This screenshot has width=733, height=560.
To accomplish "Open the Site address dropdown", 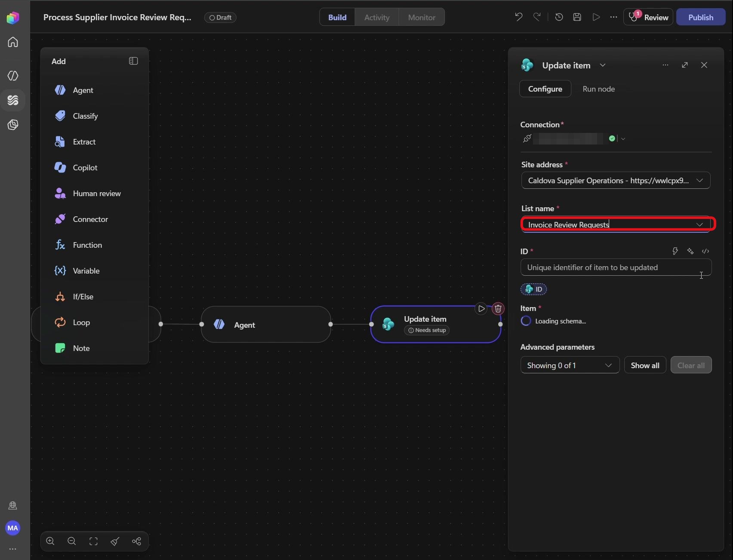I will (x=616, y=180).
